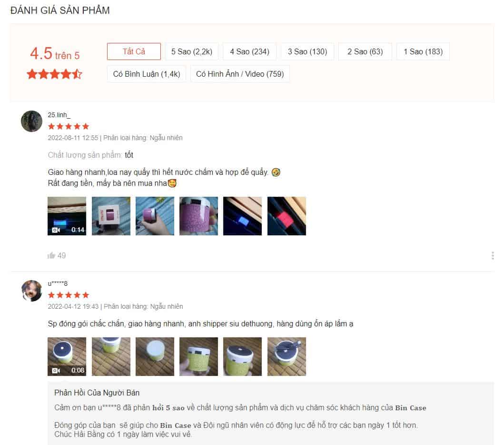Viewport: 504px width, 445px height.
Task: Open three-dot options for first review
Action: pyautogui.click(x=493, y=255)
